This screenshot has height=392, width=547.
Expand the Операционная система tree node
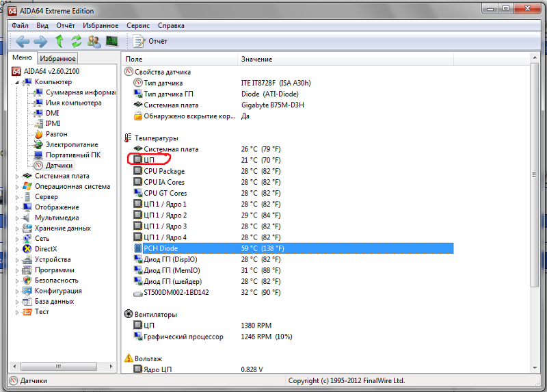click(17, 187)
